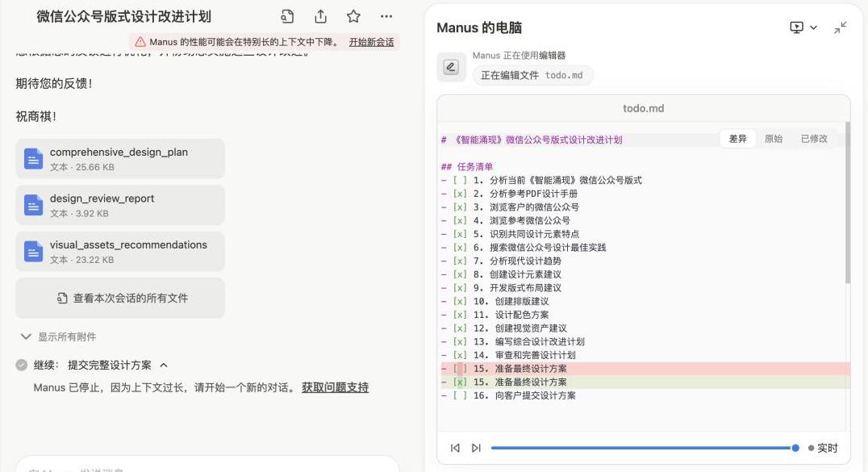
Task: Expand 显示所有附件 chevron
Action: tap(26, 336)
